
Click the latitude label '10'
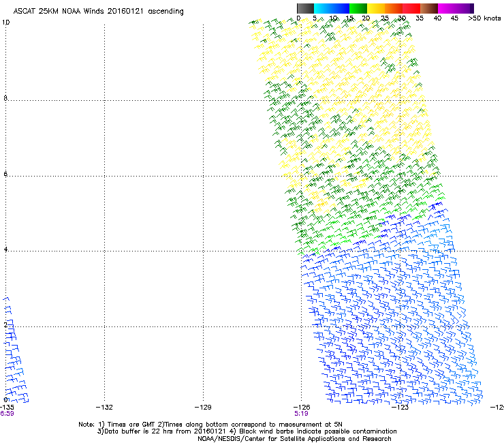point(5,22)
